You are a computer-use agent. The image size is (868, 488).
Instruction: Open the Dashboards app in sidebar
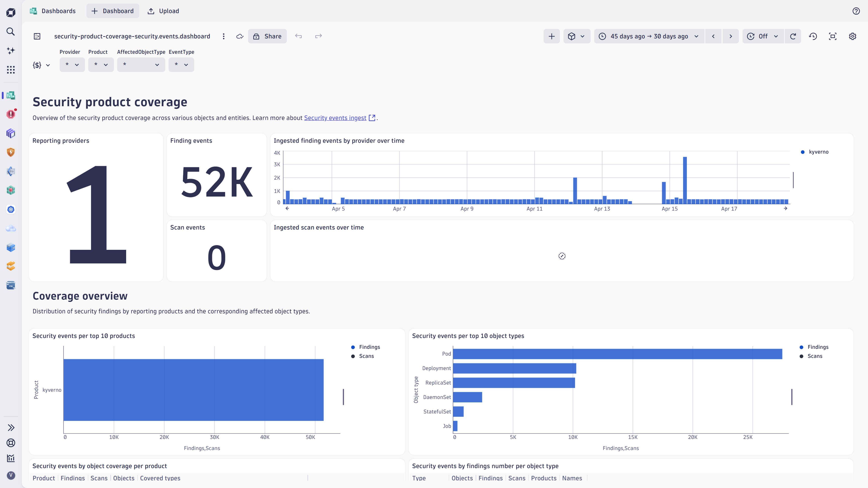(x=11, y=95)
